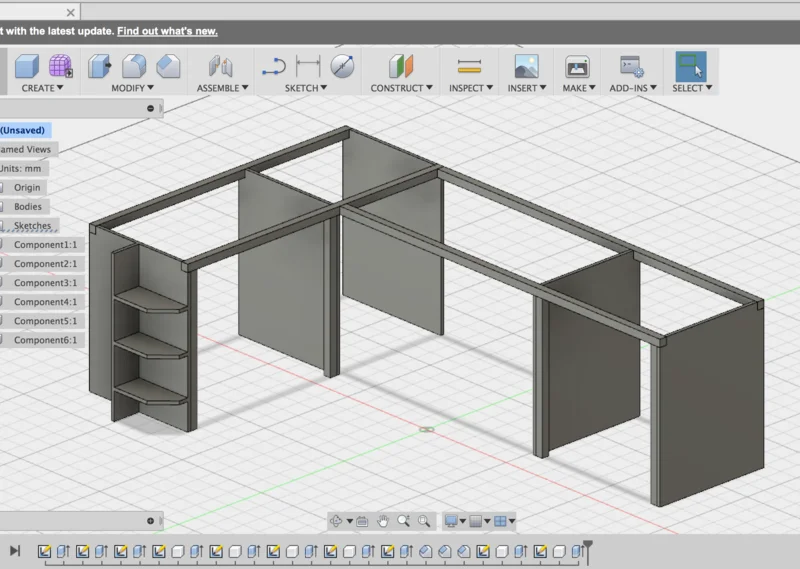Screen dimensions: 800x569
Task: Select the Sketches folder in browser
Action: point(32,226)
